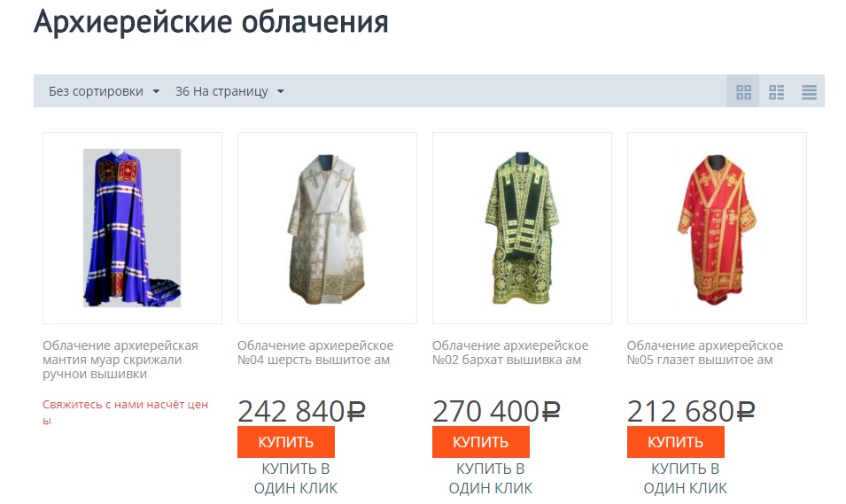Open the 'Без сортировки' sorting dropdown
Viewport: 846px width, 504px height.
105,91
